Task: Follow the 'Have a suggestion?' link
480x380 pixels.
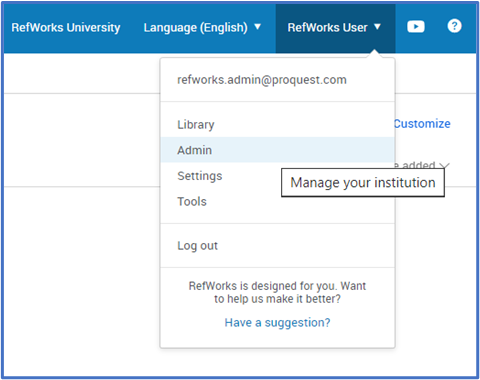Action: point(277,322)
